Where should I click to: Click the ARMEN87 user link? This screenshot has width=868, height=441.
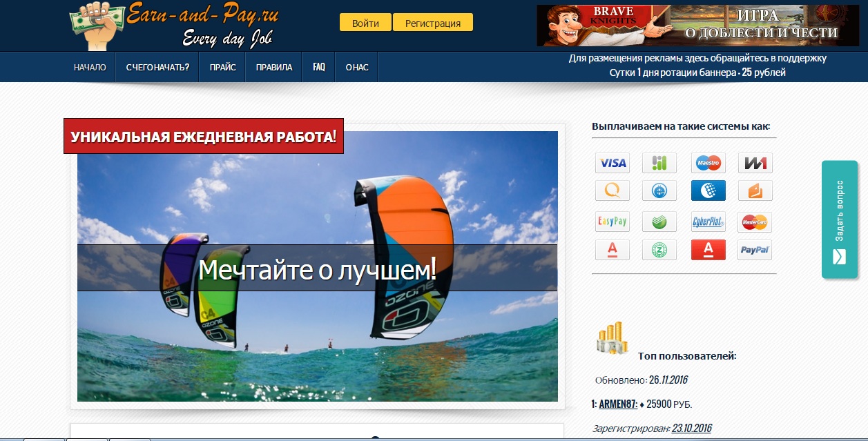click(618, 404)
